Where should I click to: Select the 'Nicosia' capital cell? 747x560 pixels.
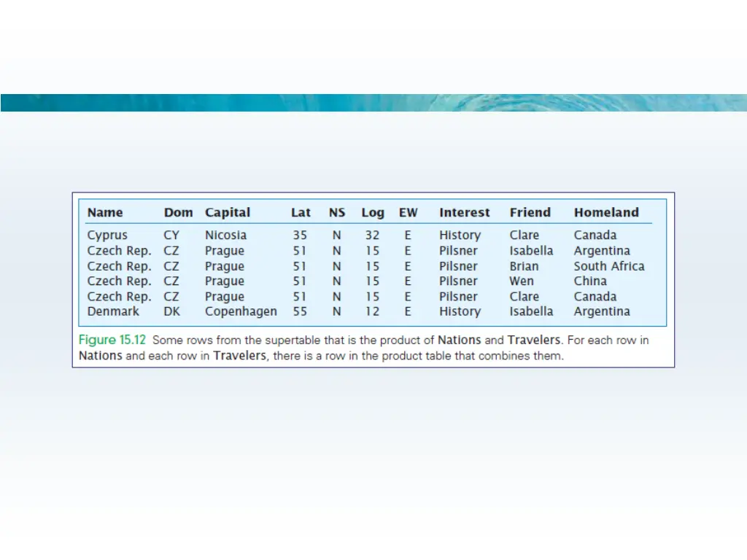[226, 236]
